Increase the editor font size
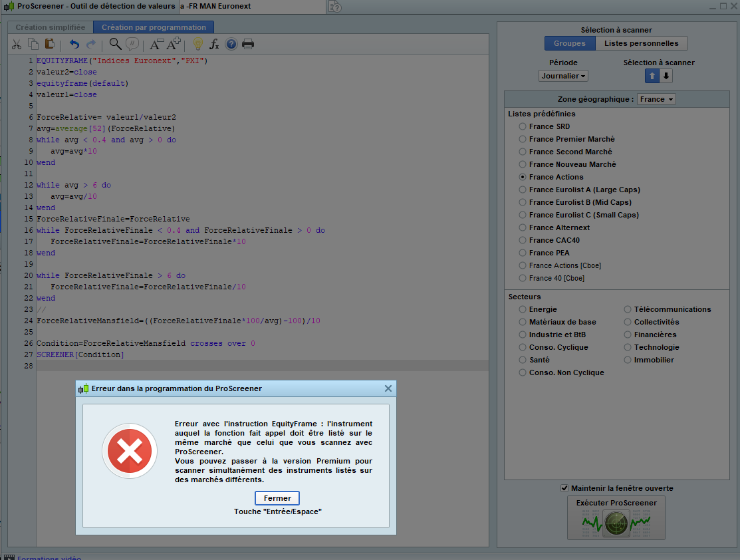The image size is (740, 560). pyautogui.click(x=174, y=43)
